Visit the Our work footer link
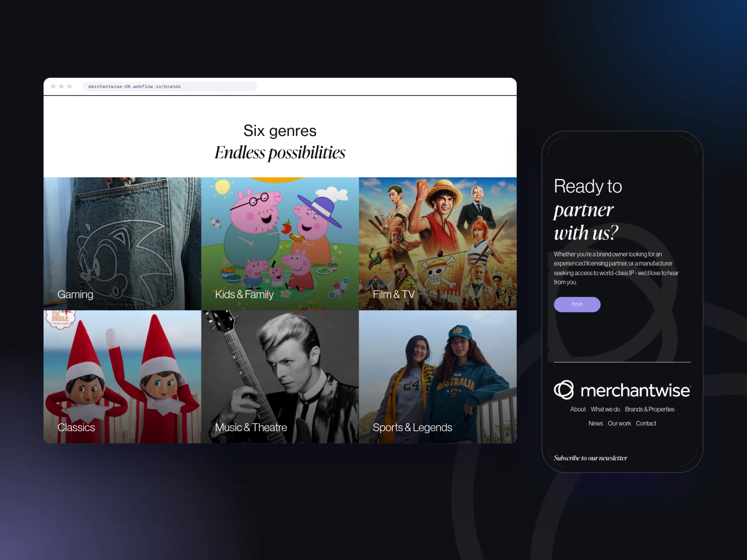The width and height of the screenshot is (747, 560). (x=619, y=423)
